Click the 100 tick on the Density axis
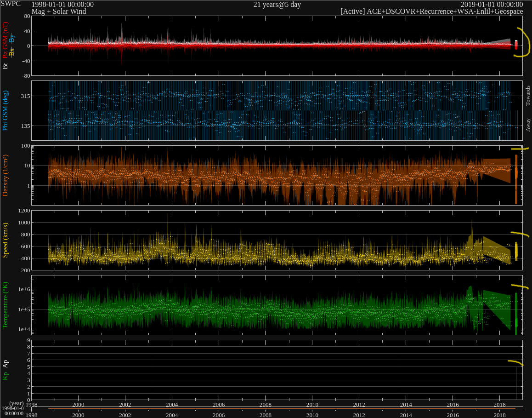This screenshot has height=418, width=532. [26, 146]
